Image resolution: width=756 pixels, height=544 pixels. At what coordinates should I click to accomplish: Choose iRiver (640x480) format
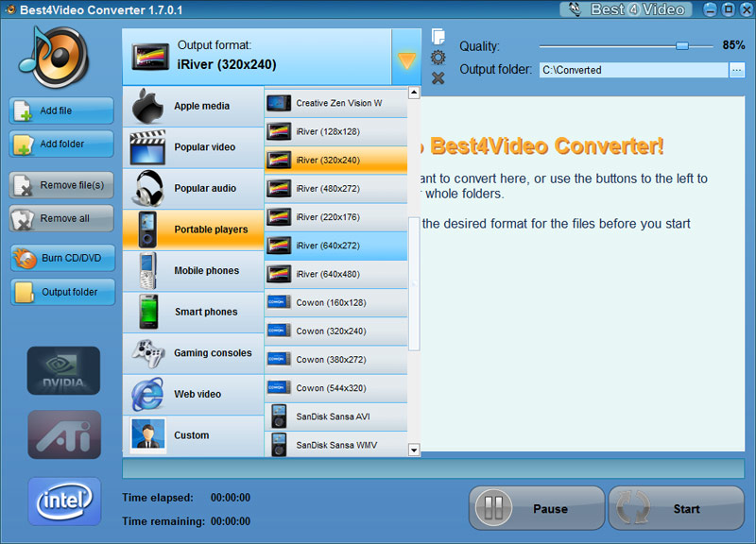tap(336, 274)
